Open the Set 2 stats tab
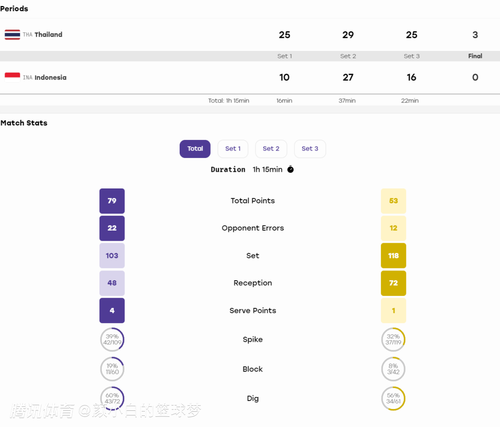 tap(271, 149)
